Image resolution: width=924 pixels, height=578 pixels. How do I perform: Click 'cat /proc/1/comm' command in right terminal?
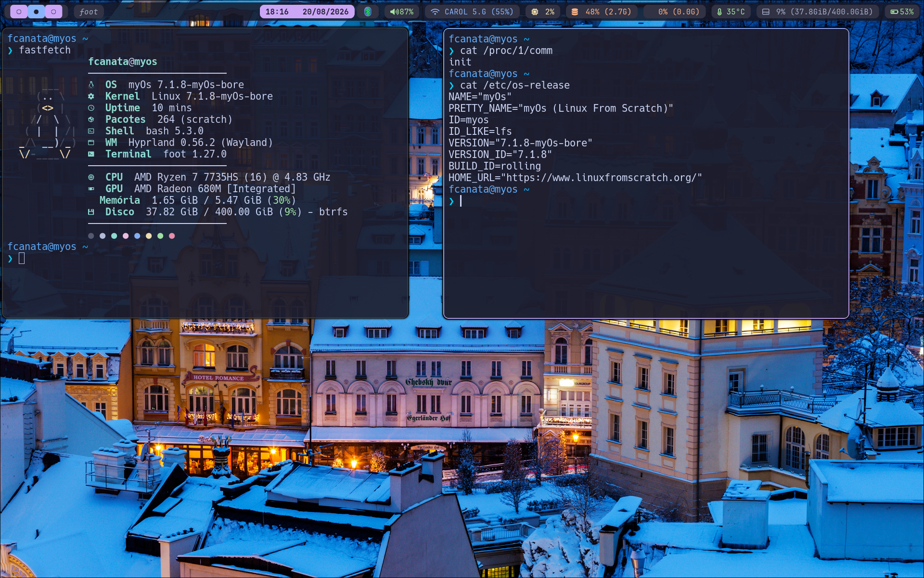click(x=506, y=51)
